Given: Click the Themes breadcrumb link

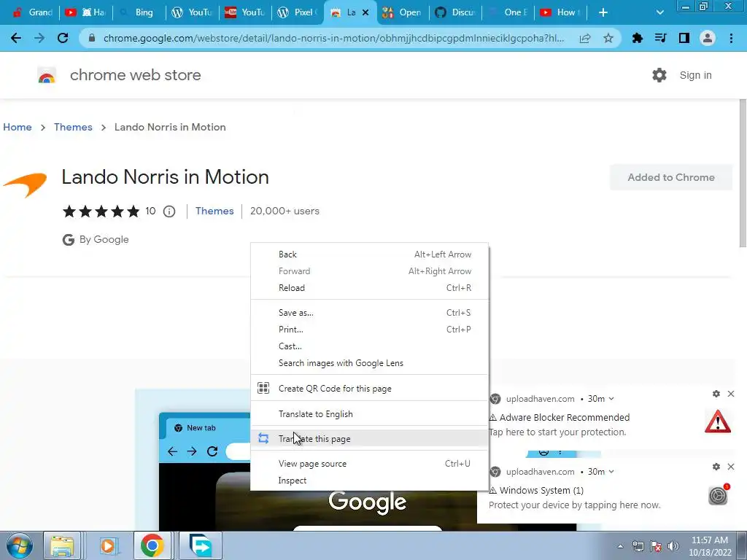Looking at the screenshot, I should pyautogui.click(x=73, y=127).
